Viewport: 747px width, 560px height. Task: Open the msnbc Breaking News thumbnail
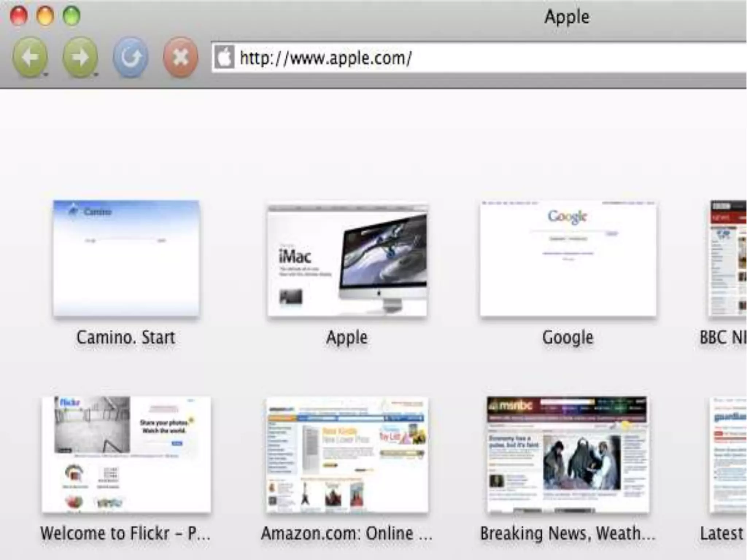pyautogui.click(x=568, y=454)
